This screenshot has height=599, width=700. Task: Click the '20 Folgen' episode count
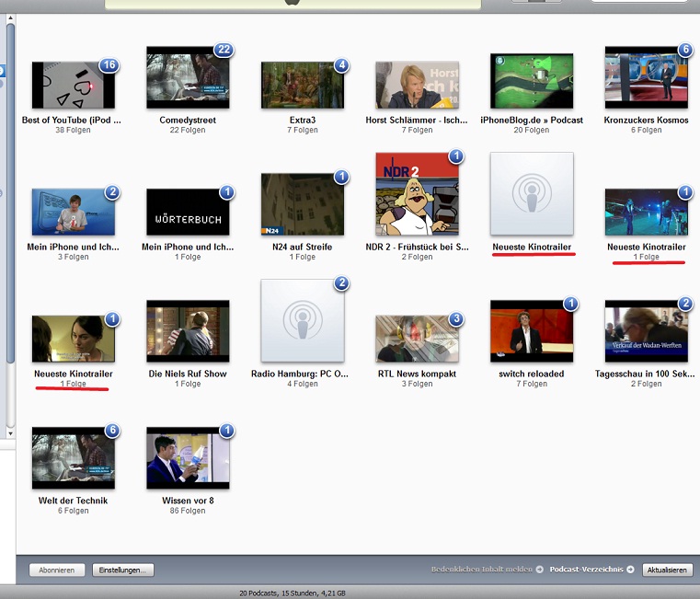(x=532, y=130)
